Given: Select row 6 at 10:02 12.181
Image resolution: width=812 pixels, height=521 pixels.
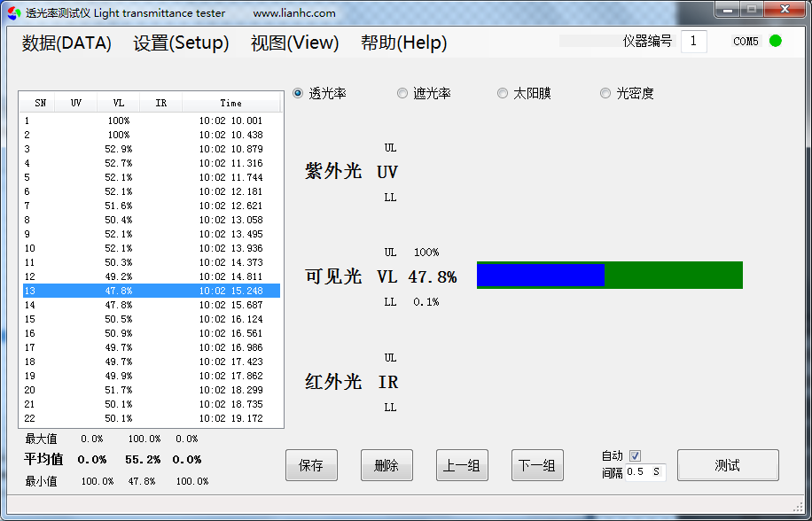Looking at the screenshot, I should click(x=152, y=191).
